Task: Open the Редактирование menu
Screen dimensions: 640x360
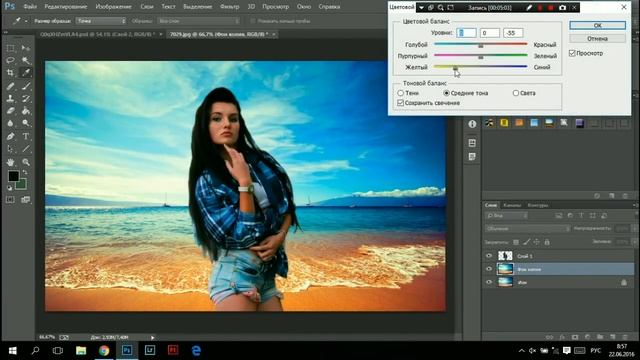Action: (65, 7)
